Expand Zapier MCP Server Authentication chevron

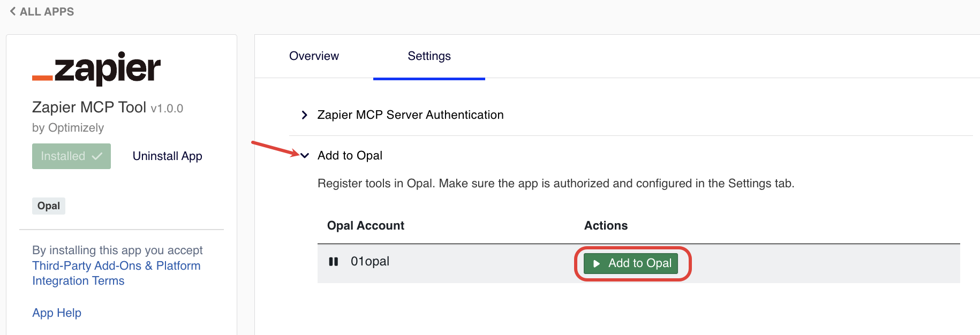[x=304, y=115]
